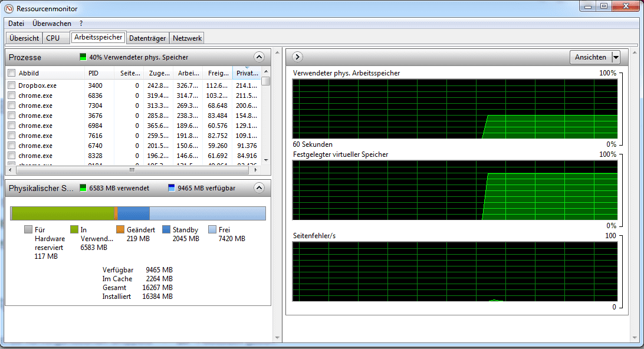This screenshot has height=349, width=644.
Task: Click the blue '9465 MB verfügbar' indicator
Action: [171, 188]
